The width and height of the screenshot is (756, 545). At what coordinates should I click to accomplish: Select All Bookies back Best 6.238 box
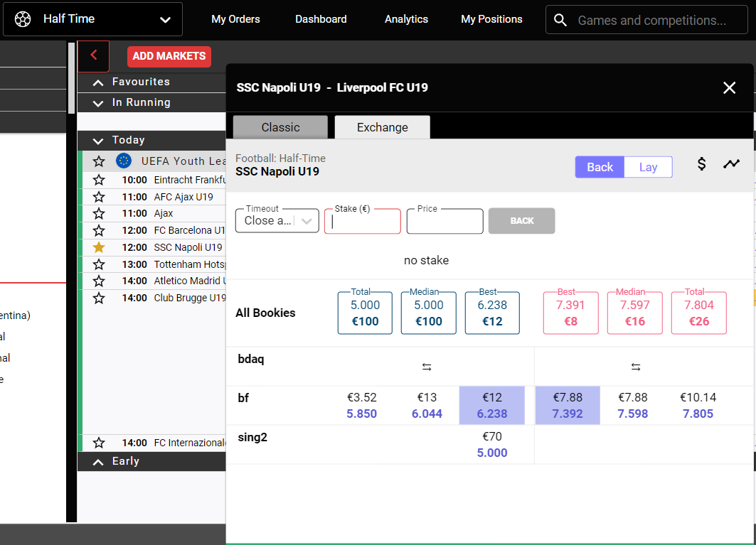point(492,313)
